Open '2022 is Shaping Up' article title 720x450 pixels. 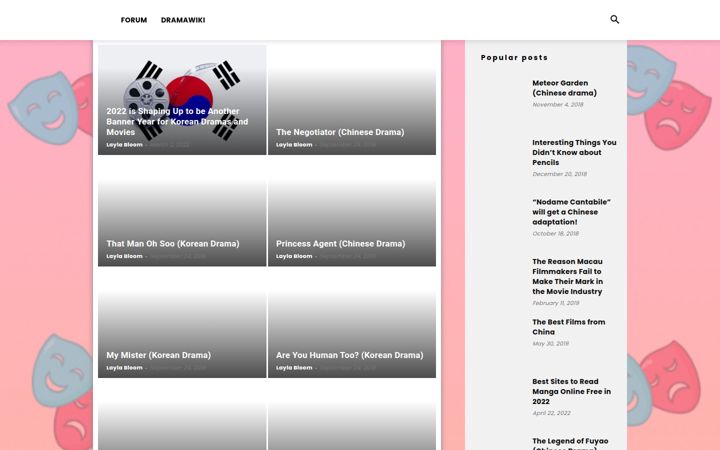point(177,122)
